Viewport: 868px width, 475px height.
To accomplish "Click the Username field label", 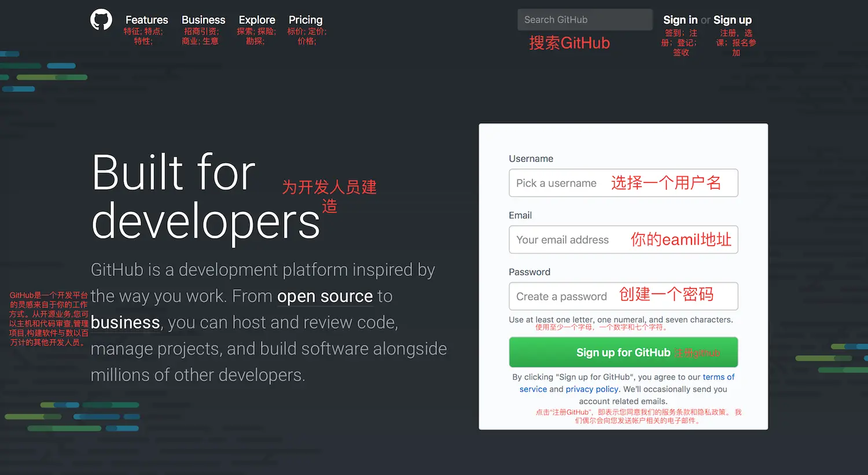I will pyautogui.click(x=531, y=159).
